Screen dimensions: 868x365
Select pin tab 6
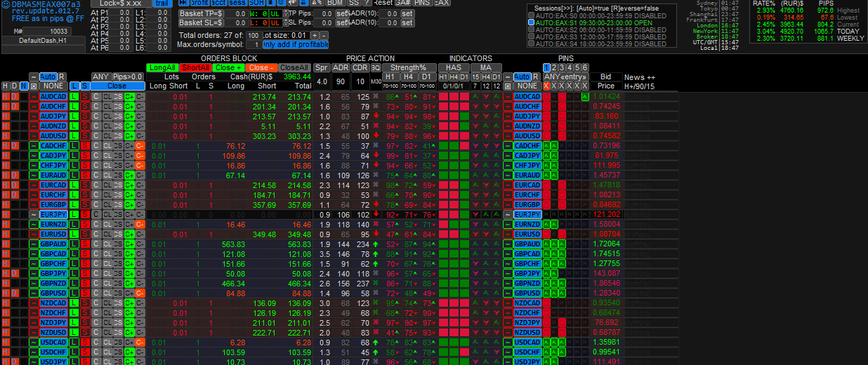coord(584,67)
